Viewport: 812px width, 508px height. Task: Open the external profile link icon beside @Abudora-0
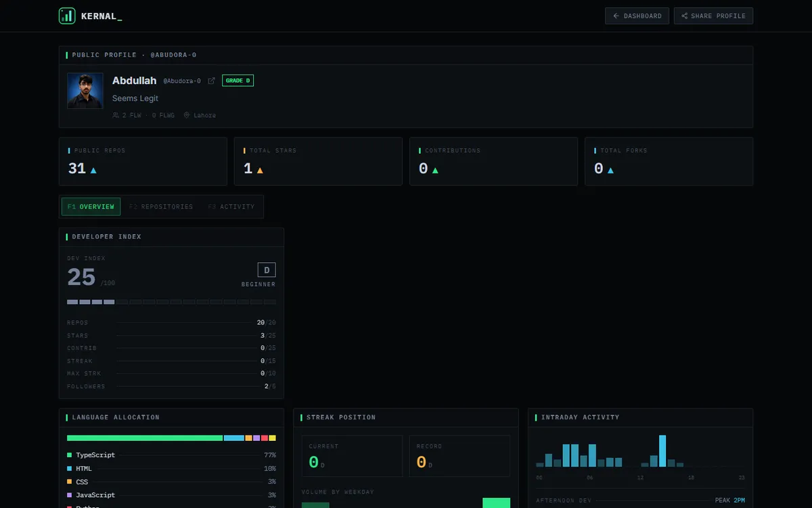point(211,81)
